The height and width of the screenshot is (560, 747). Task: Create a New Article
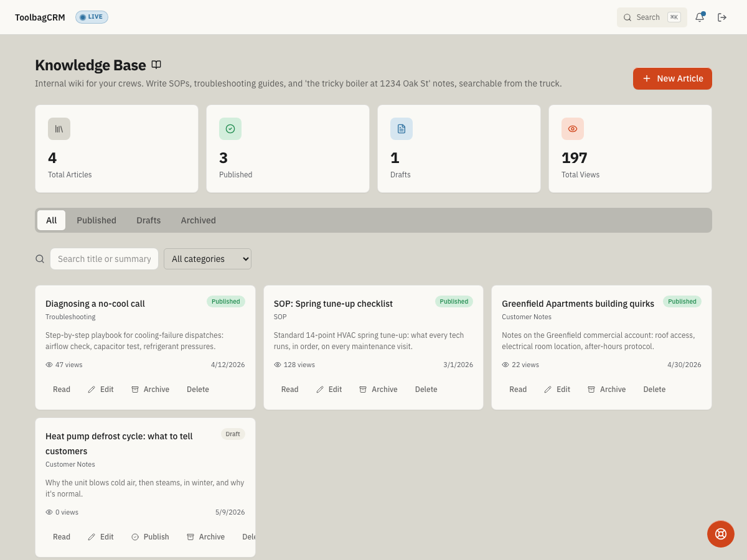click(x=672, y=78)
